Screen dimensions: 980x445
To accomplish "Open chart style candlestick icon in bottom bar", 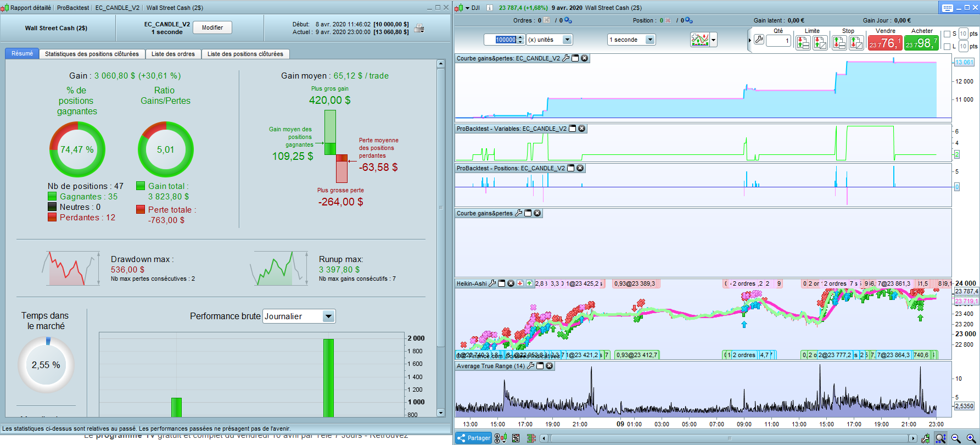I will click(501, 438).
